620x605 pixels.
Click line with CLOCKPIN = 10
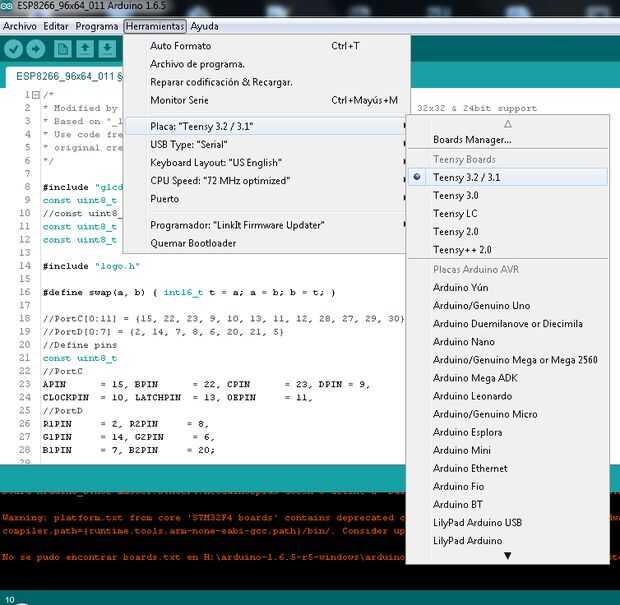178,397
